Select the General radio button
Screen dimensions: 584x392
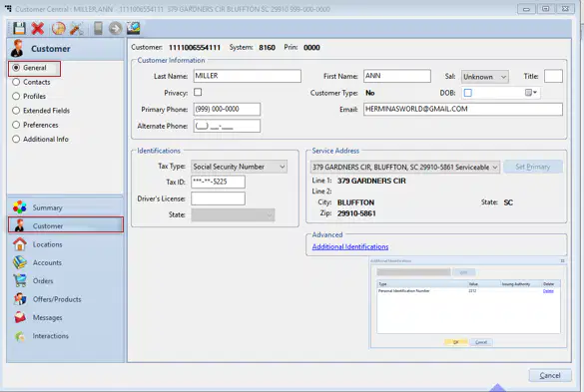(16, 68)
